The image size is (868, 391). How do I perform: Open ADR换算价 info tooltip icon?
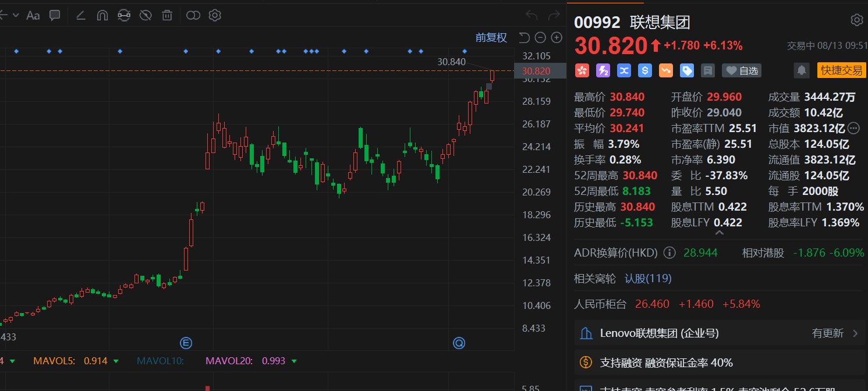pos(669,253)
